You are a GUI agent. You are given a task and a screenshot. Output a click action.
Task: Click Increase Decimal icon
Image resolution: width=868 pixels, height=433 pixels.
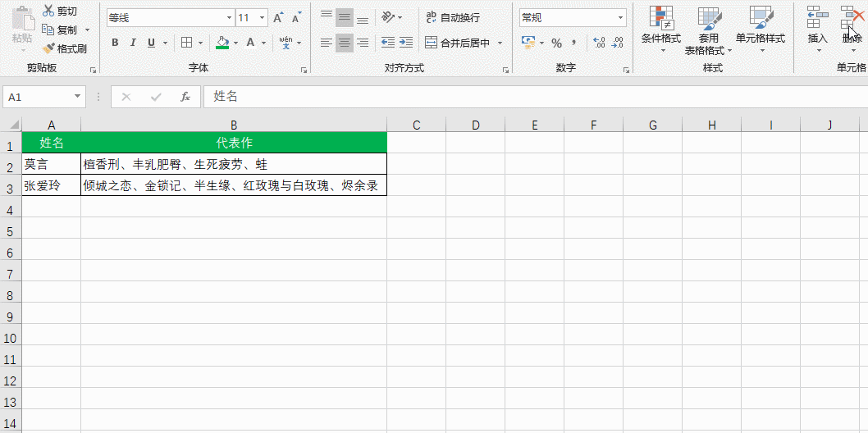pos(598,43)
